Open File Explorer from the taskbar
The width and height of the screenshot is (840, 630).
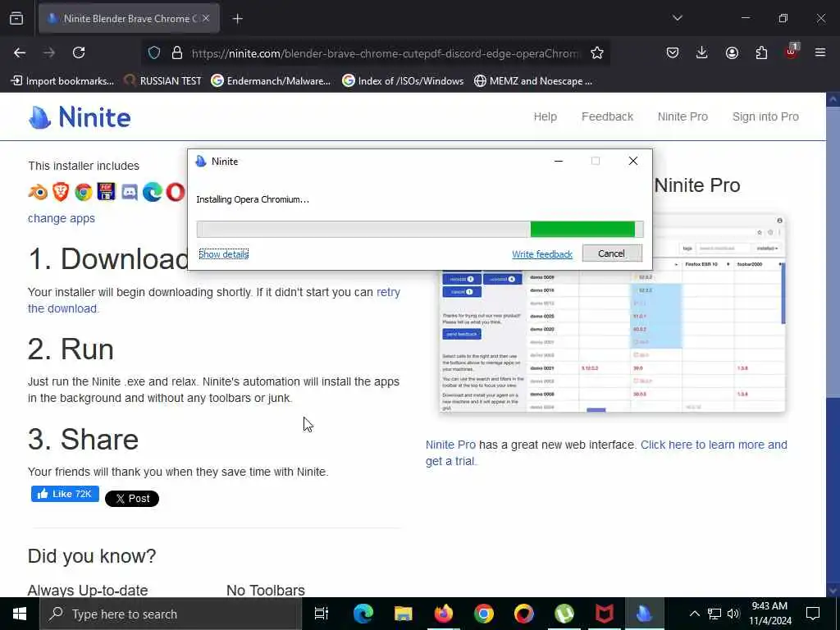click(x=403, y=614)
